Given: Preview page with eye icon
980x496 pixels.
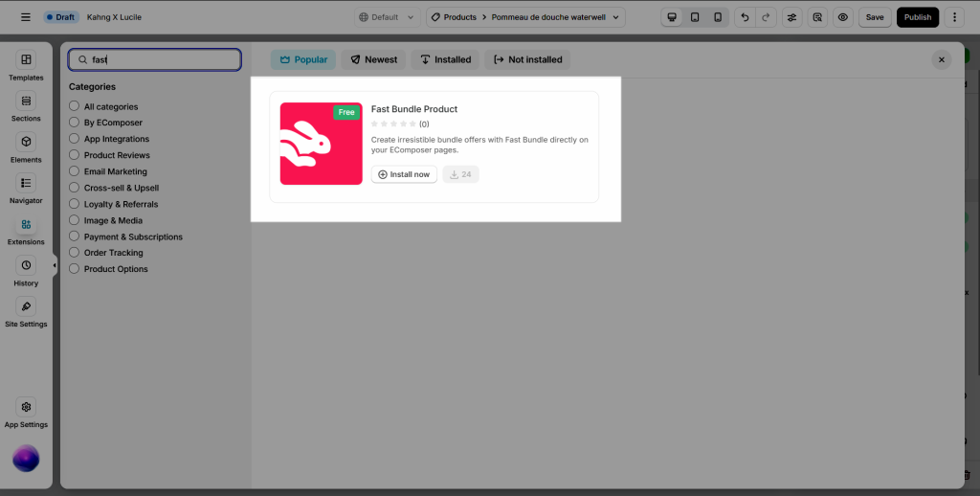Looking at the screenshot, I should coord(843,17).
